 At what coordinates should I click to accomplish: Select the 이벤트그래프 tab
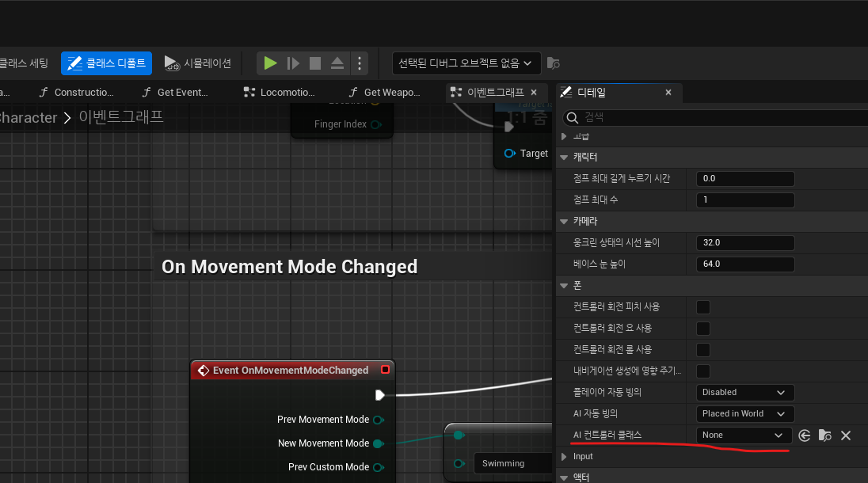(x=495, y=93)
